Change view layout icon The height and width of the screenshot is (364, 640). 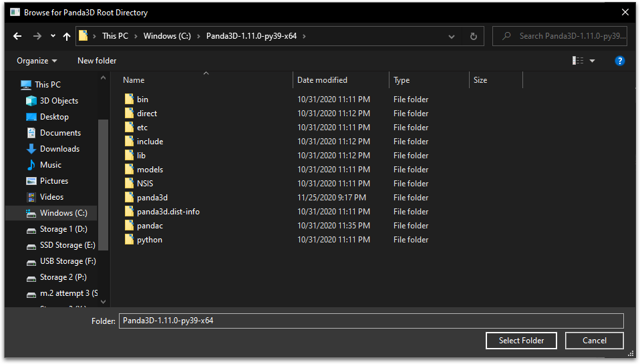coord(578,61)
